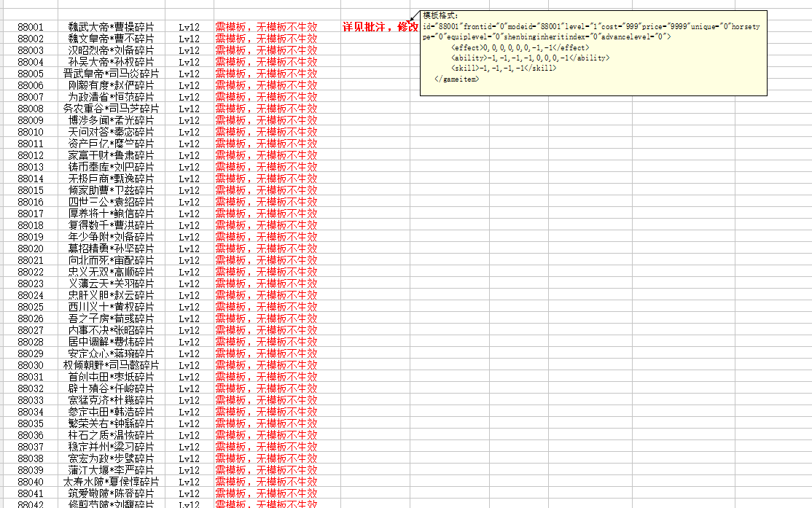
Task: Select ID cell 88024
Action: (x=31, y=296)
